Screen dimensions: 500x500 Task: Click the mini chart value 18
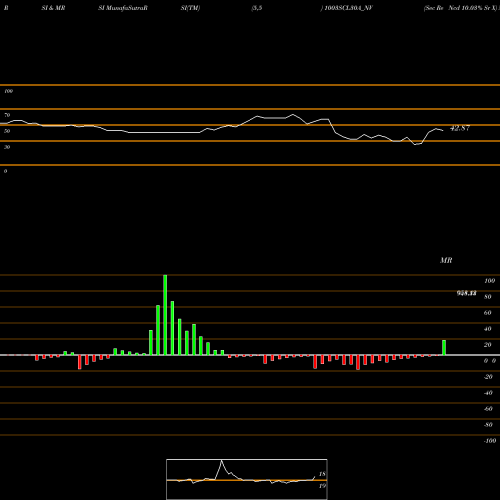[322, 474]
